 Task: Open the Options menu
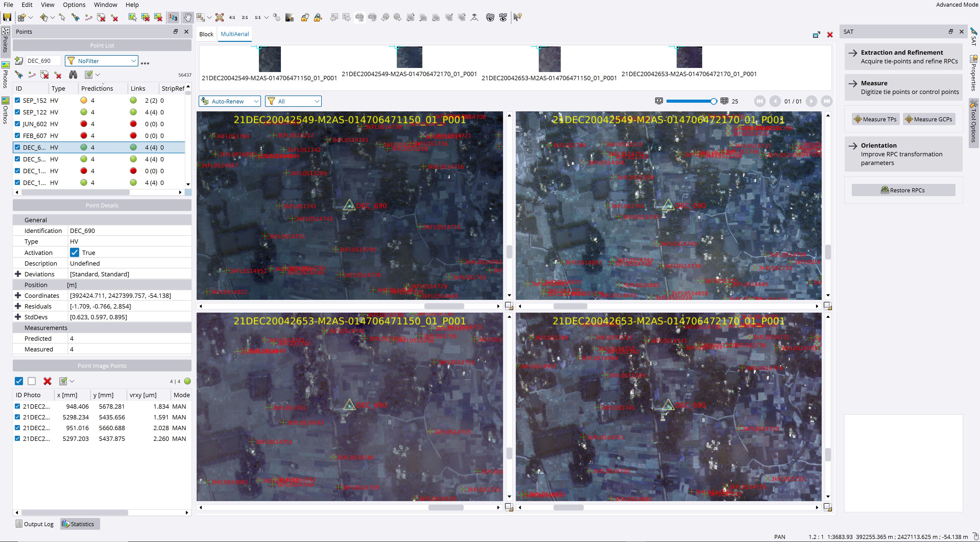pyautogui.click(x=74, y=5)
